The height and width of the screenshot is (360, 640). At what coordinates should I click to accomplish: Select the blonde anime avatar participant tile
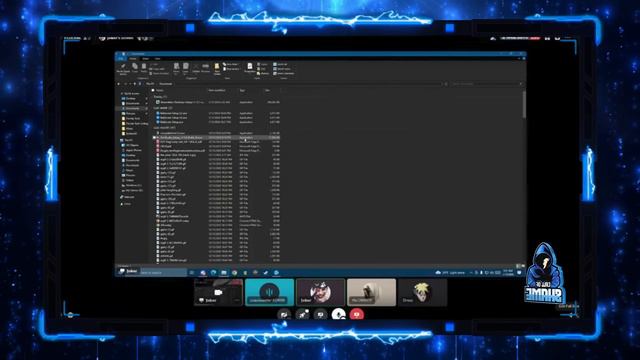click(x=422, y=292)
